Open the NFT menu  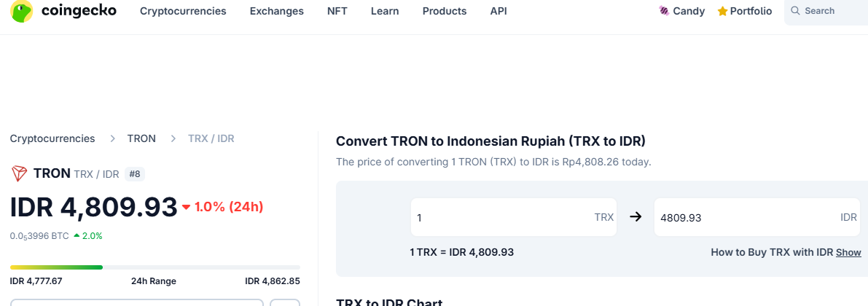[337, 11]
